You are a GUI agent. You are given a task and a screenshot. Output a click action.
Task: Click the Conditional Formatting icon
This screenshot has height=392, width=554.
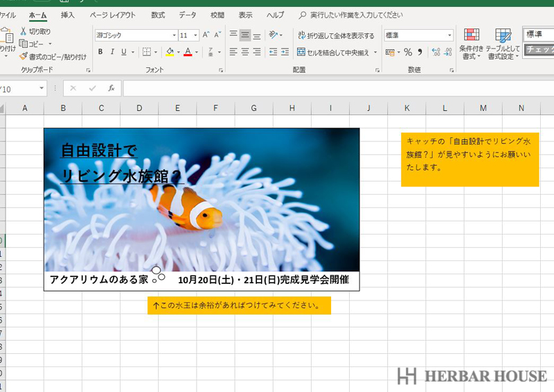click(472, 43)
